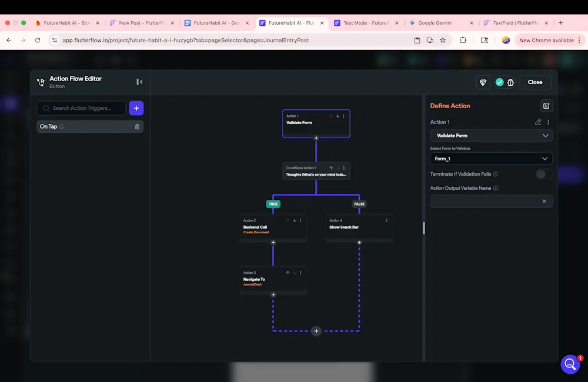Switch to the Test Mode browser tab
The width and height of the screenshot is (588, 382).
tap(366, 23)
